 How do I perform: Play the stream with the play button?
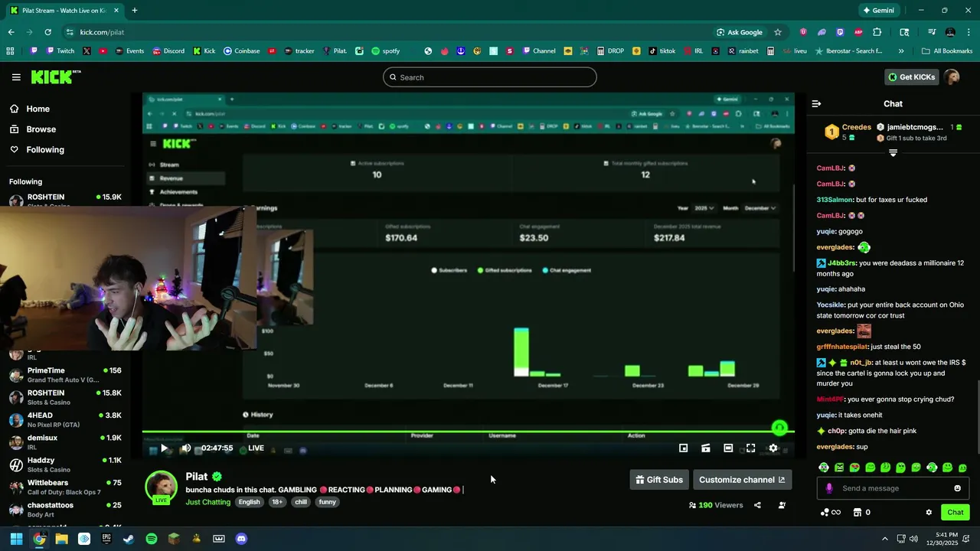tap(164, 448)
